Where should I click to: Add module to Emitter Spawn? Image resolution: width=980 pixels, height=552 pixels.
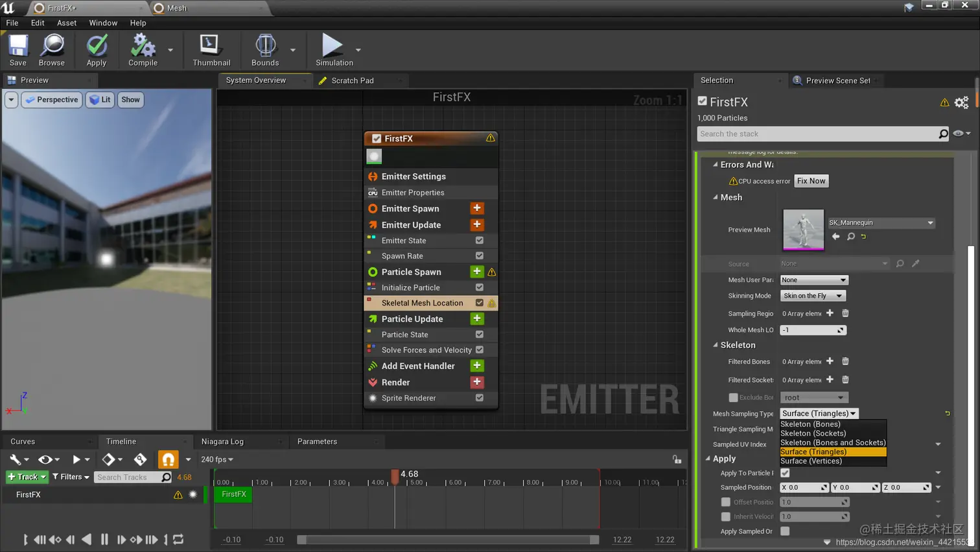[x=477, y=208]
